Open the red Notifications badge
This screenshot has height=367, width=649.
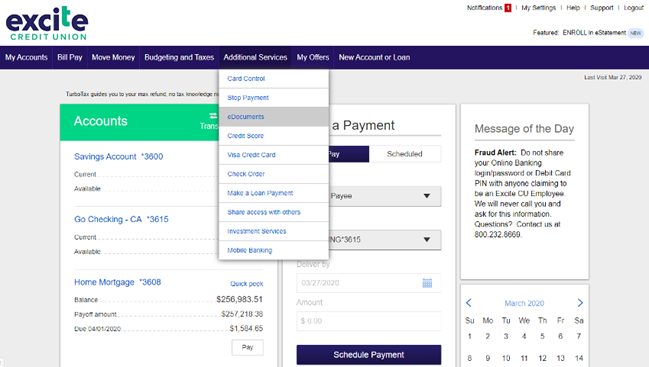point(507,8)
